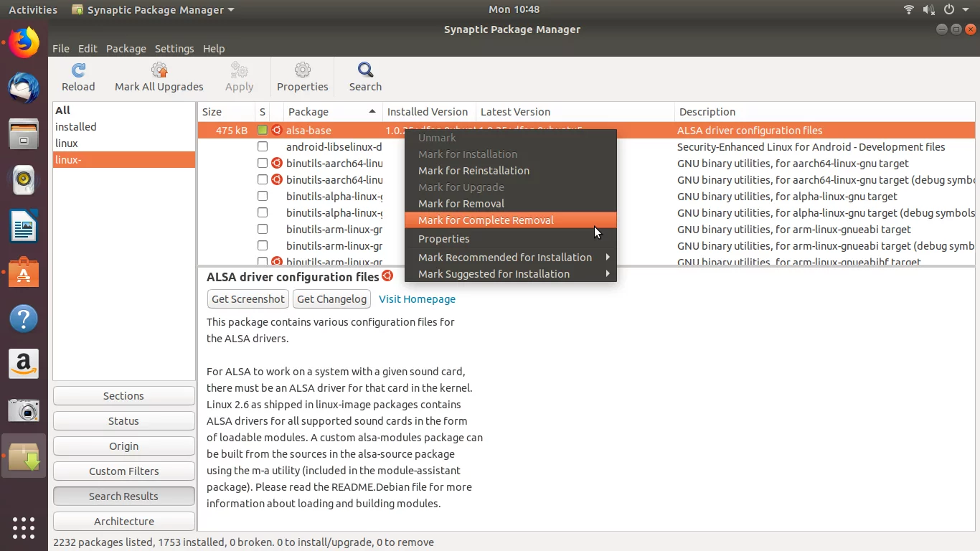Viewport: 980px width, 551px height.
Task: Show Applications grid in the dock
Action: point(24,527)
